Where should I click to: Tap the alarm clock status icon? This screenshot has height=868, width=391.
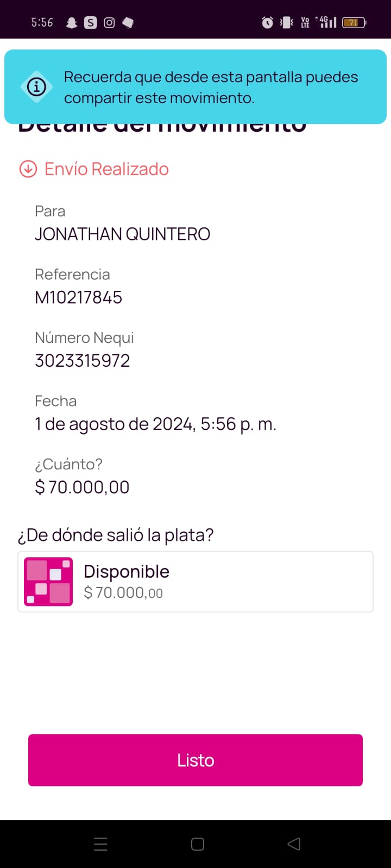point(267,23)
